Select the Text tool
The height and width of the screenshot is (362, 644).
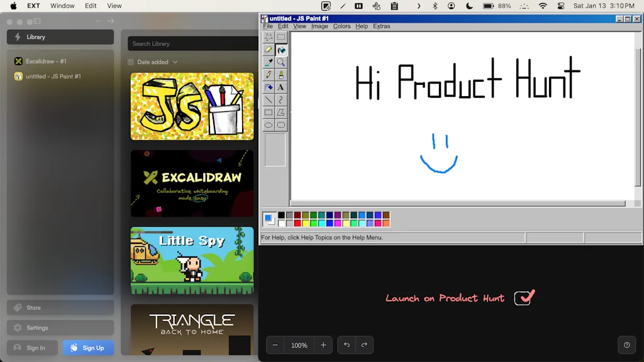point(281,87)
